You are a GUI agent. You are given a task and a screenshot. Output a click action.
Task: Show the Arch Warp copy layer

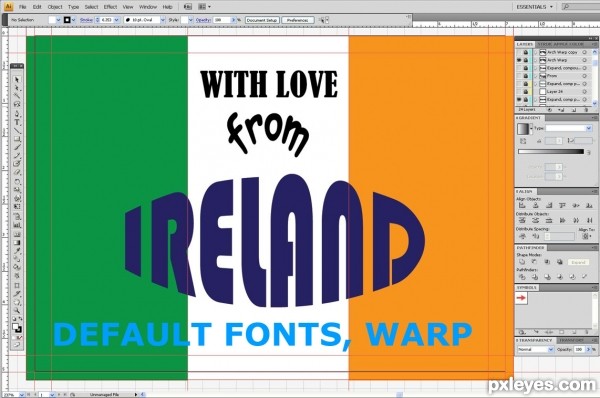pos(519,52)
